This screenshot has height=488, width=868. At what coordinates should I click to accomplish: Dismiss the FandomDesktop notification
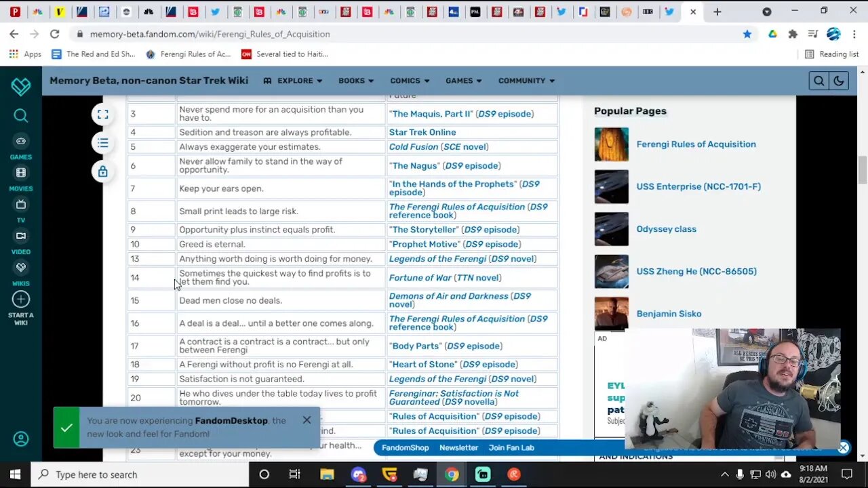click(x=307, y=420)
